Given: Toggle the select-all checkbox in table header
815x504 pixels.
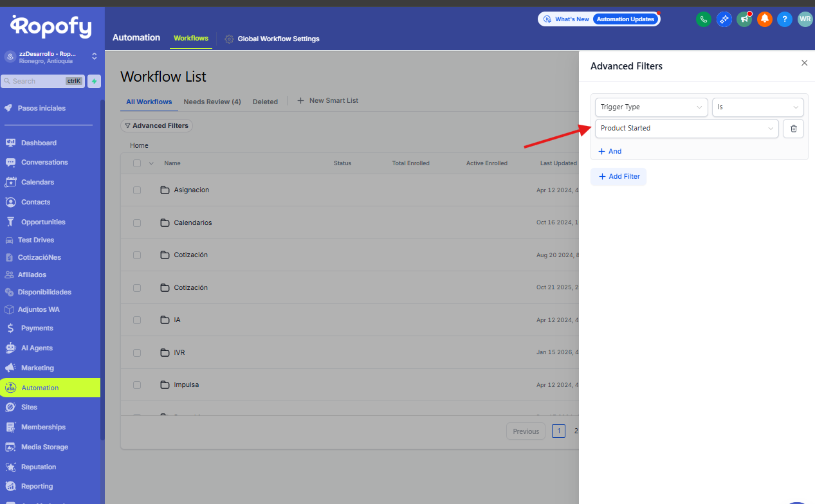Looking at the screenshot, I should 137,163.
